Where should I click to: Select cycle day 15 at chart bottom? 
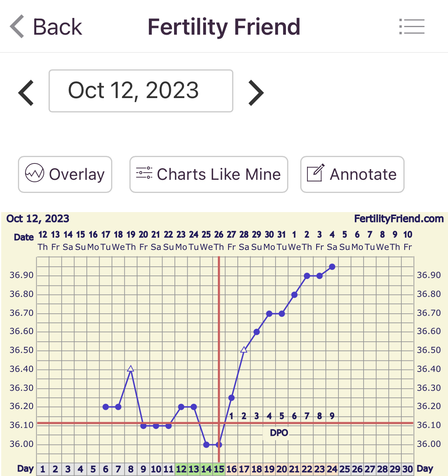tap(219, 469)
